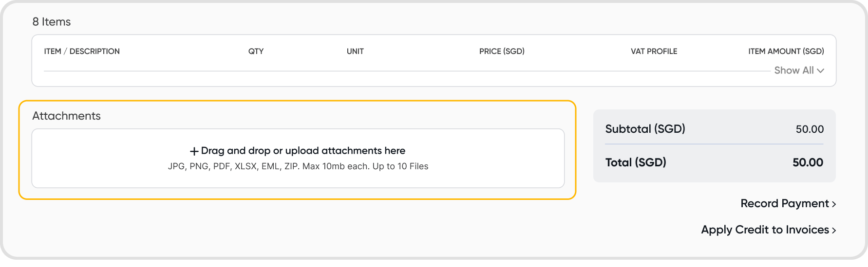Click the bold 50.00 total amount
The image size is (868, 267).
[808, 162]
